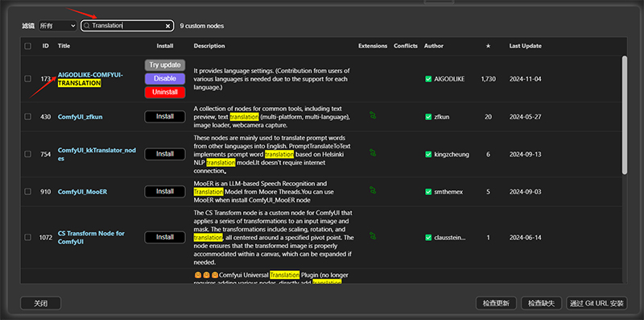Tick the checkbox for ComfyUI_zfkun row
644x320 pixels.
click(x=27, y=117)
